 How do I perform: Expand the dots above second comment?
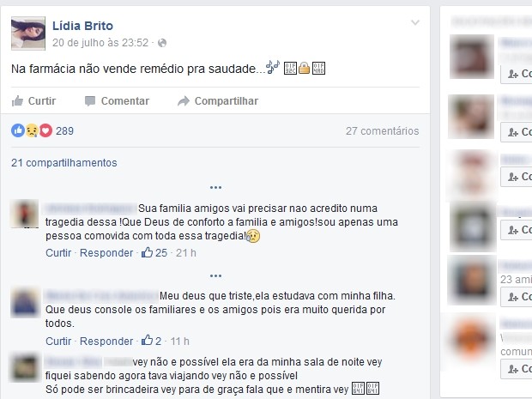(215, 275)
